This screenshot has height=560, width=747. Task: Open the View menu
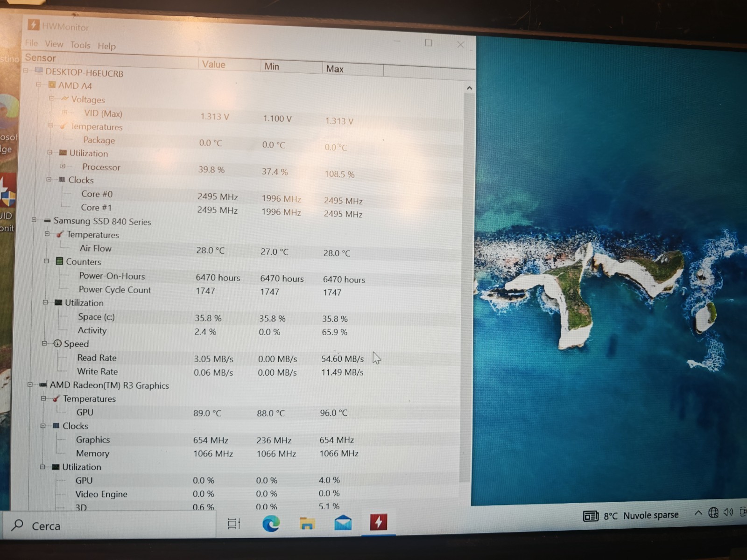click(54, 44)
